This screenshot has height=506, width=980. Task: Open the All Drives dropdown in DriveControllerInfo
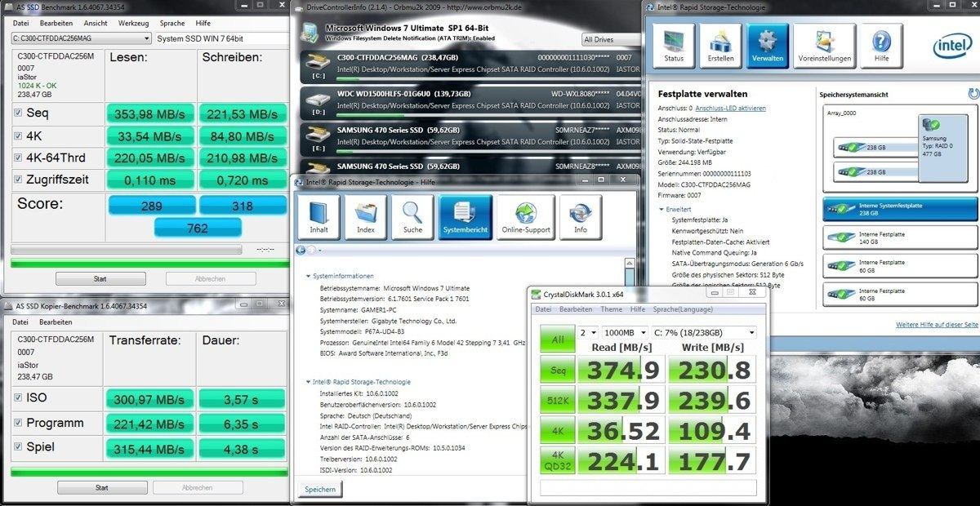(x=611, y=39)
